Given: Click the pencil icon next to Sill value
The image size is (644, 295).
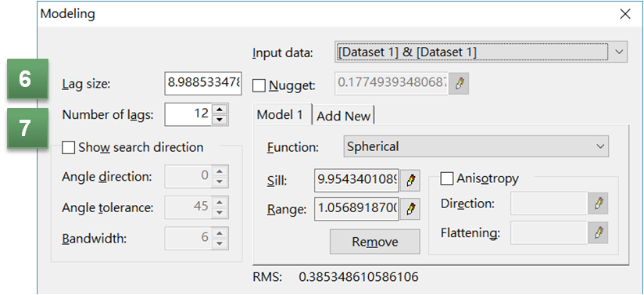Looking at the screenshot, I should point(410,181).
